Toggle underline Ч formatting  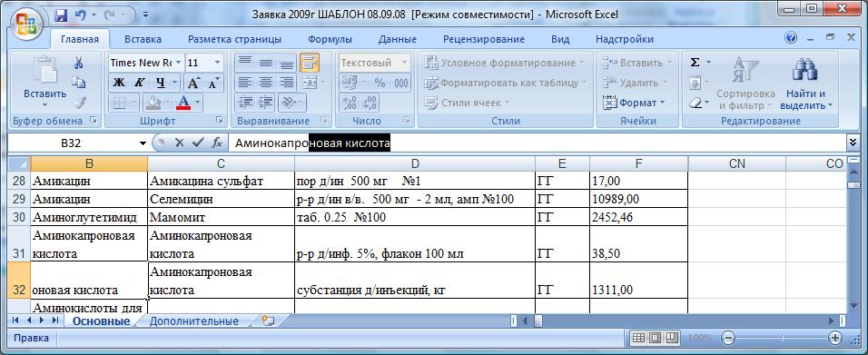160,83
